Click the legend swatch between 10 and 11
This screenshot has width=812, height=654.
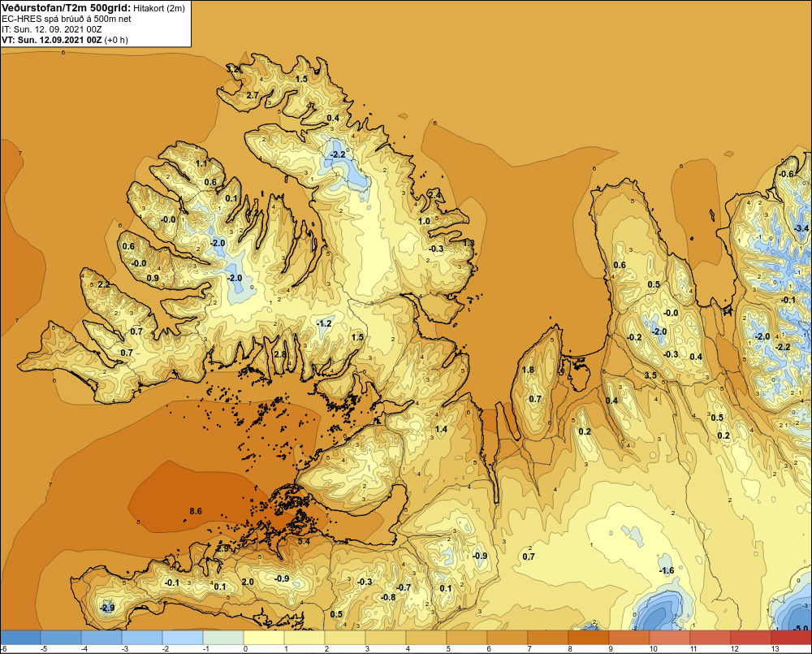670,637
